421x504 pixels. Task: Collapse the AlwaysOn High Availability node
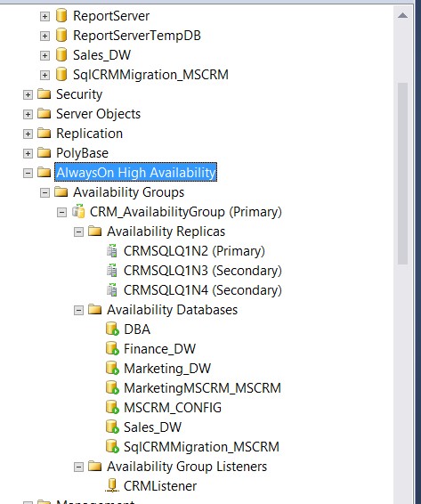point(28,174)
